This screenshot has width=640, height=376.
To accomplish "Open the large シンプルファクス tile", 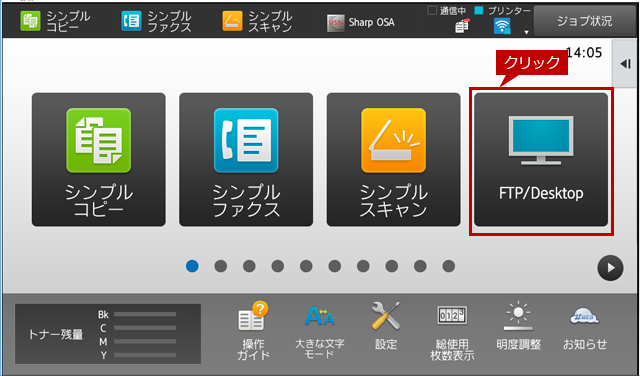I will (246, 160).
